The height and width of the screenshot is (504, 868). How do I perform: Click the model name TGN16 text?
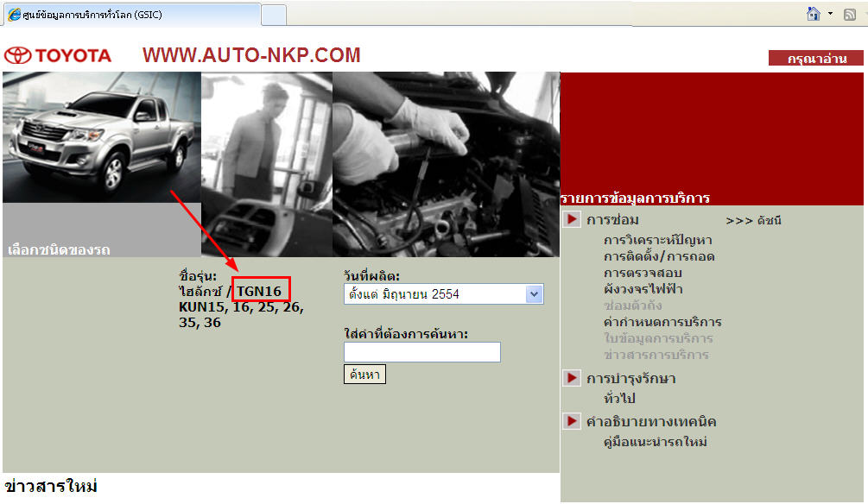point(259,291)
